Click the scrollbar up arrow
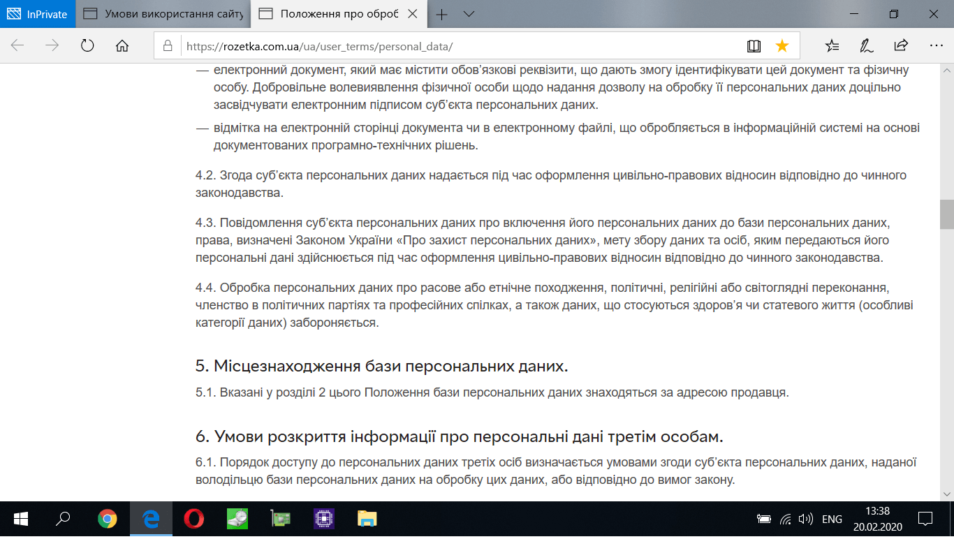The width and height of the screenshot is (954, 560). click(x=947, y=71)
